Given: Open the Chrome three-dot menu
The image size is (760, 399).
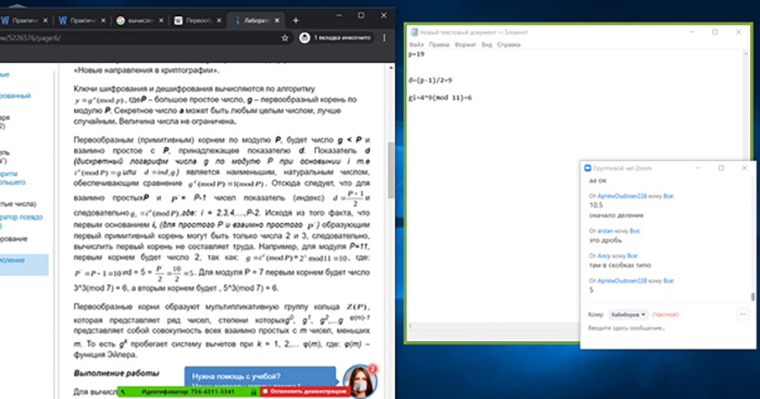Looking at the screenshot, I should pyautogui.click(x=384, y=38).
